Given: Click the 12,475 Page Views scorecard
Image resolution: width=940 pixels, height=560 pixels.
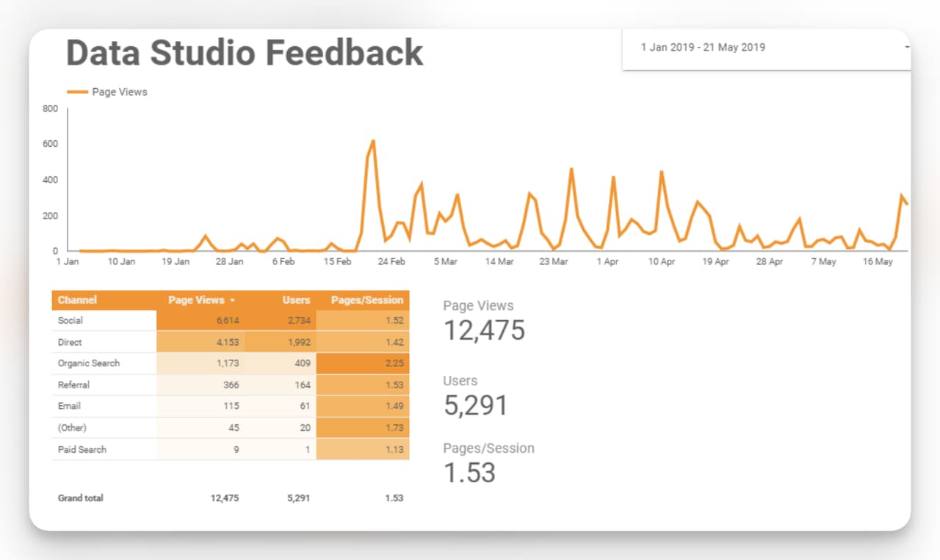Looking at the screenshot, I should tap(484, 321).
